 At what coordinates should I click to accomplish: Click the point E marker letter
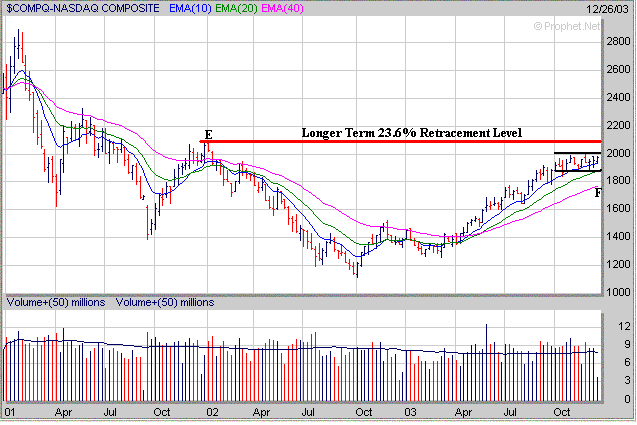(x=209, y=133)
